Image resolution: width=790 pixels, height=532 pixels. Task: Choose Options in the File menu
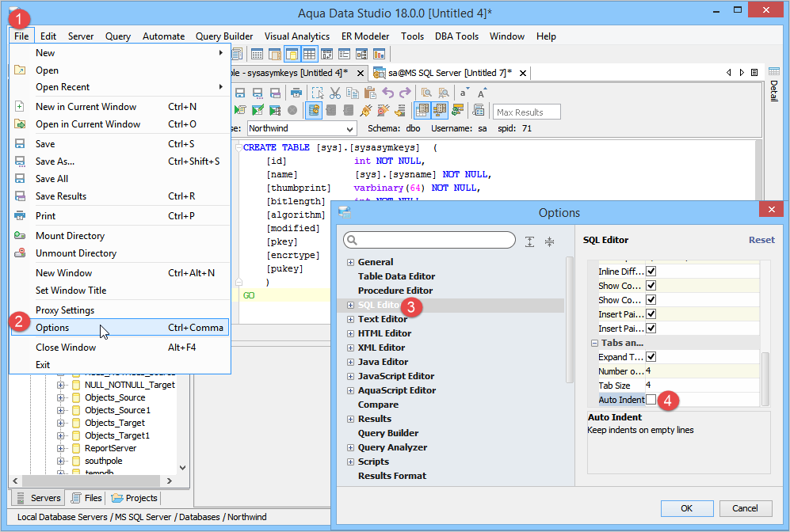pyautogui.click(x=120, y=328)
